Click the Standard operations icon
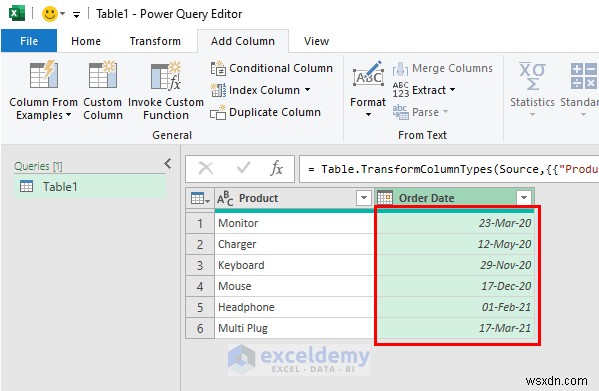Screen dimensions: 599x391 tap(583, 76)
